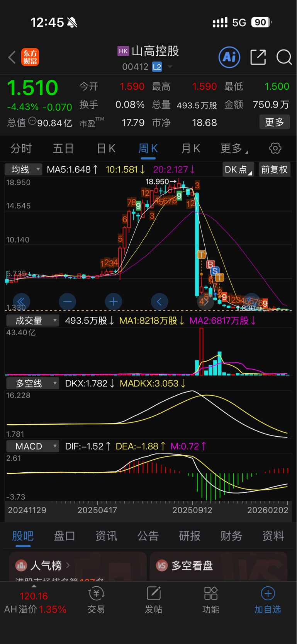Screen dimensions: 297x644
Task: Open the MACD indicator dropdown
Action: 33,446
